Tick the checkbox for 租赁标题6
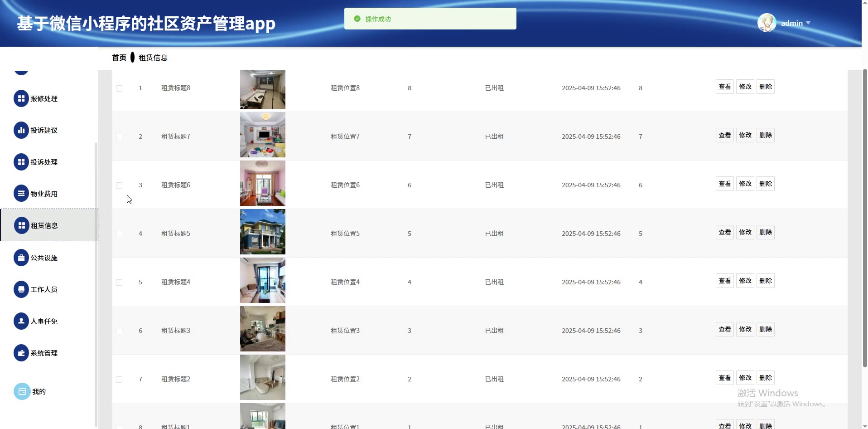Screen dimensions: 868x429 click(x=119, y=185)
